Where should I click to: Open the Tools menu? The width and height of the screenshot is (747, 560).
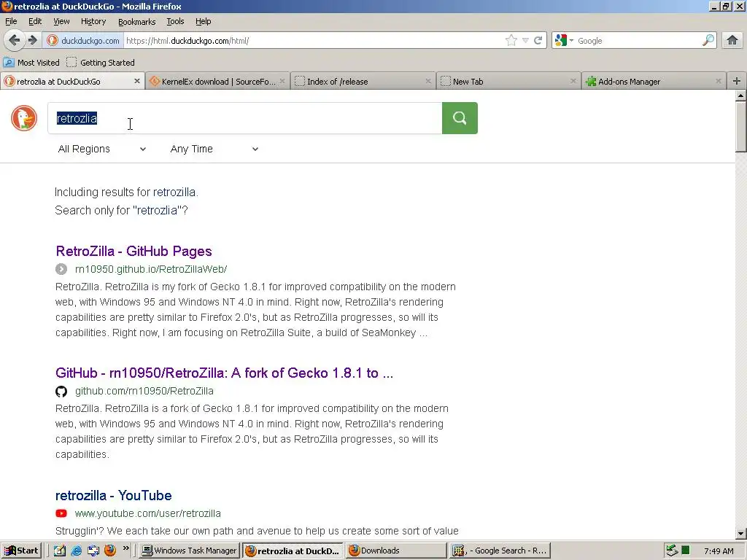point(175,21)
